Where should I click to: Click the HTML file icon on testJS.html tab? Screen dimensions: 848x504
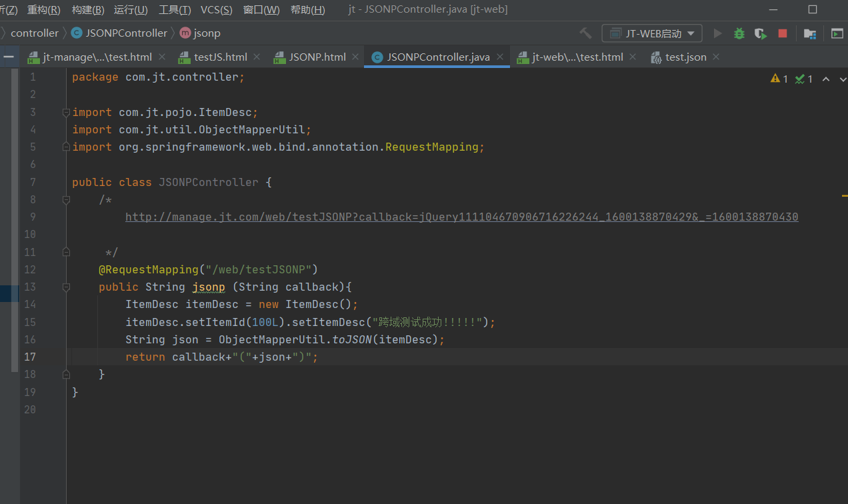184,57
